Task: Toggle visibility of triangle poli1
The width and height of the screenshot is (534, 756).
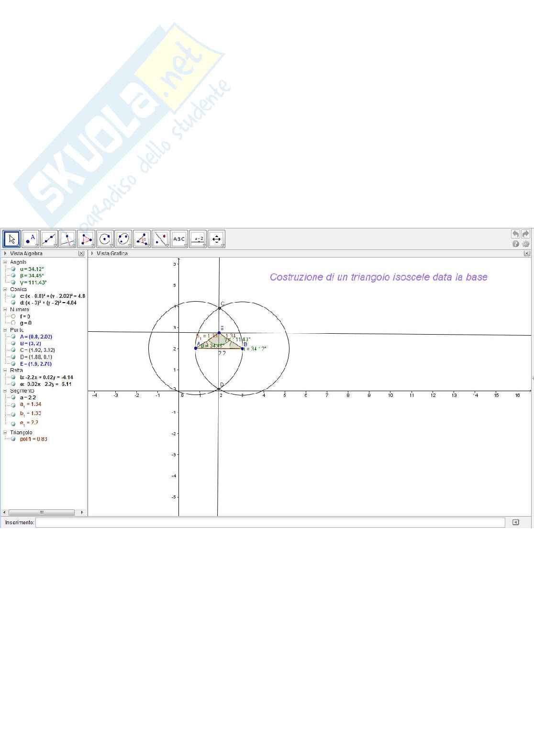Action: 13,439
